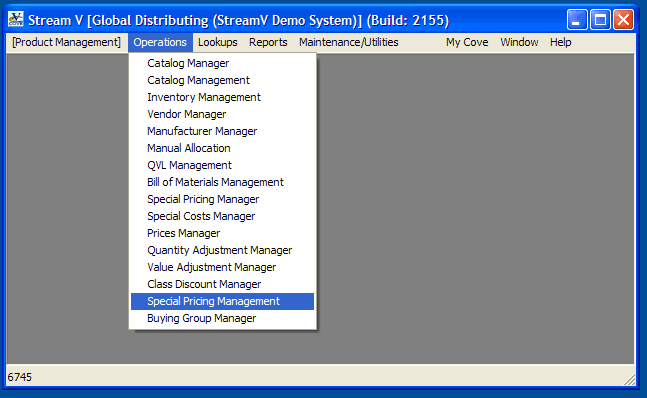
Task: Maximize the Stream V window
Action: coord(600,19)
